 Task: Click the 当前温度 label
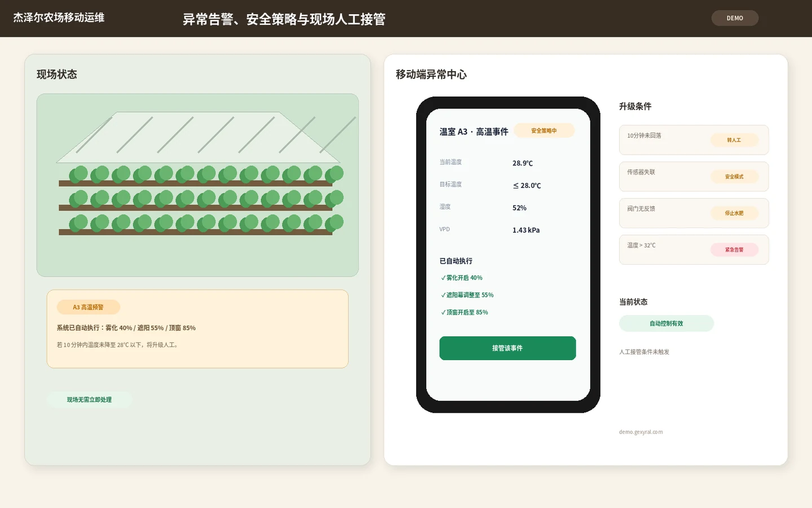click(451, 162)
